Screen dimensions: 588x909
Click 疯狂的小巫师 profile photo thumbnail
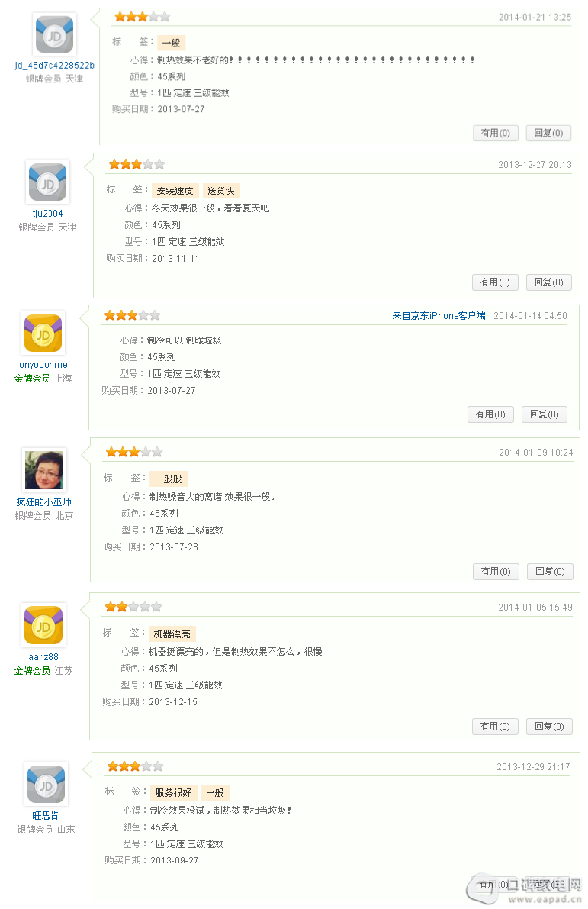pos(44,470)
